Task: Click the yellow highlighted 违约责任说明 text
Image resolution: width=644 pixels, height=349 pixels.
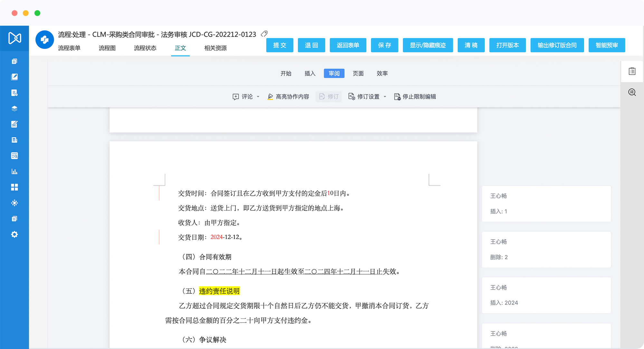Action: [219, 291]
